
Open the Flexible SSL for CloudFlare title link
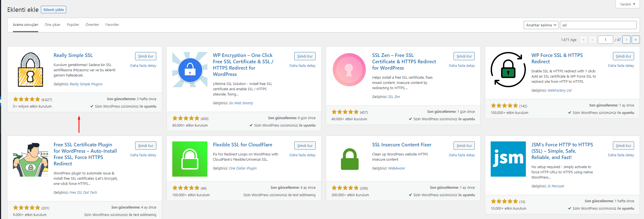click(243, 145)
